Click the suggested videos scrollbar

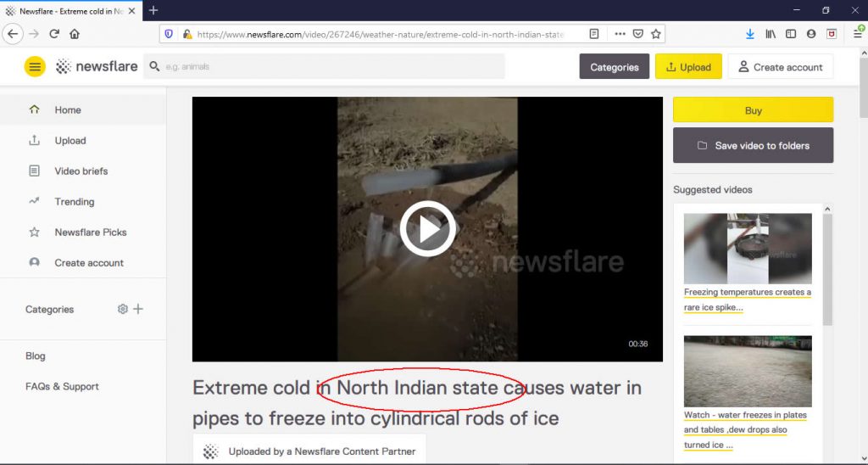827,269
